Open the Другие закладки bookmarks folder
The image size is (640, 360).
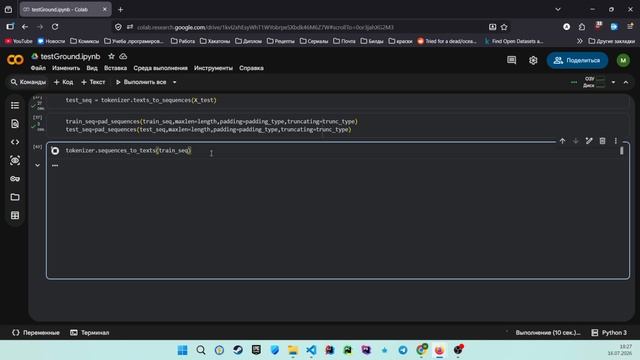click(x=611, y=41)
